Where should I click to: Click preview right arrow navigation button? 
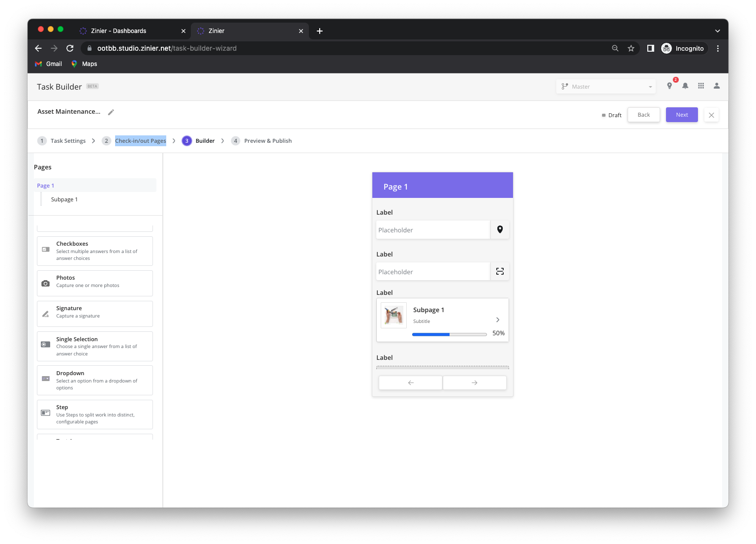(475, 383)
